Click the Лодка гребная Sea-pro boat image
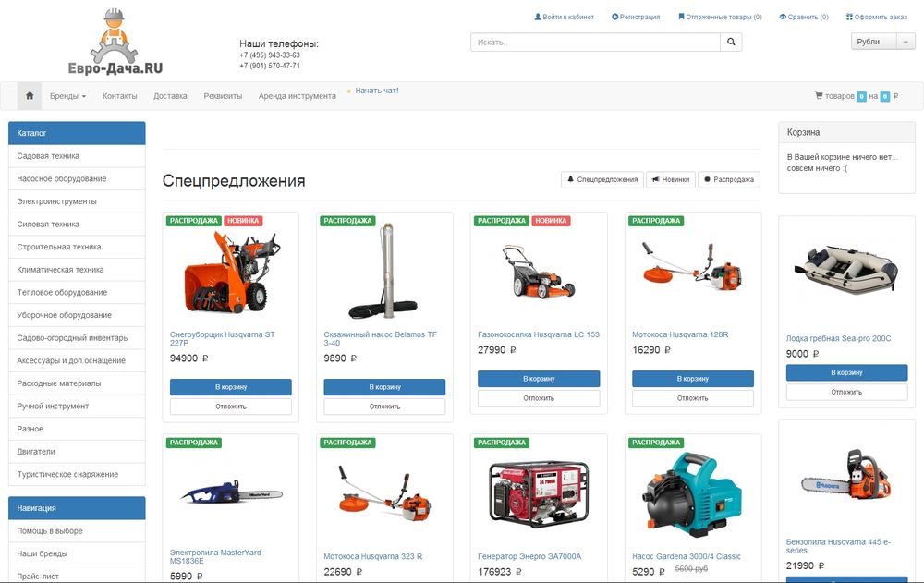 pos(846,271)
